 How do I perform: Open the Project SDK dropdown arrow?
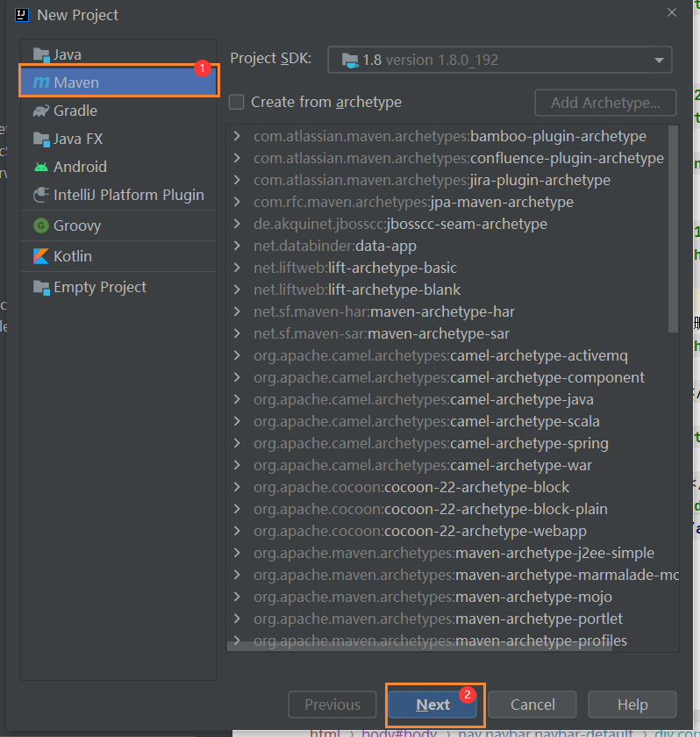click(x=659, y=61)
